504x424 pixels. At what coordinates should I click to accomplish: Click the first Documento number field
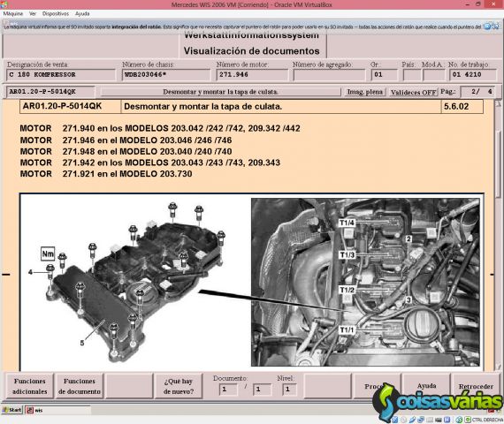pos(228,390)
